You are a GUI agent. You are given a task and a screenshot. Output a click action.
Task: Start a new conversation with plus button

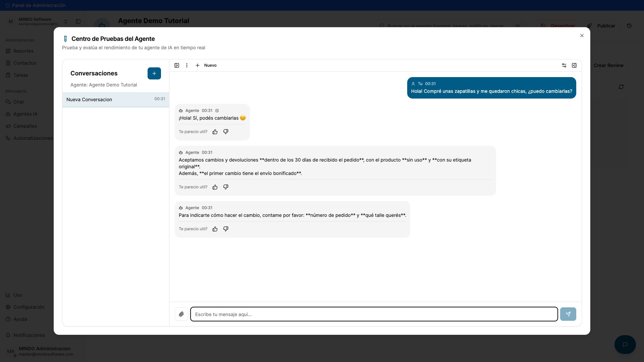(154, 73)
